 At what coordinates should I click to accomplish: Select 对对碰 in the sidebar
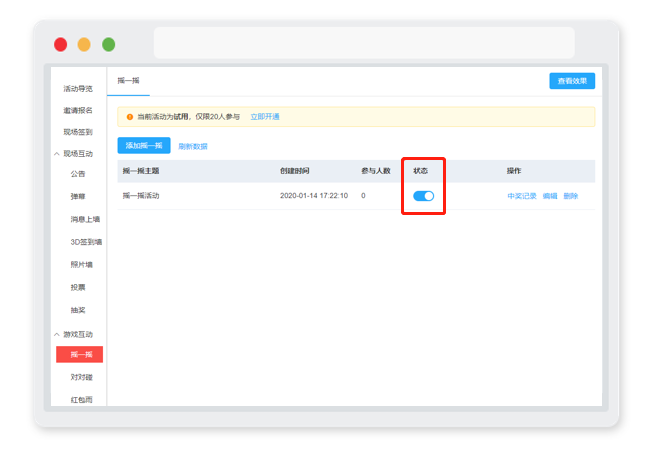coord(81,377)
